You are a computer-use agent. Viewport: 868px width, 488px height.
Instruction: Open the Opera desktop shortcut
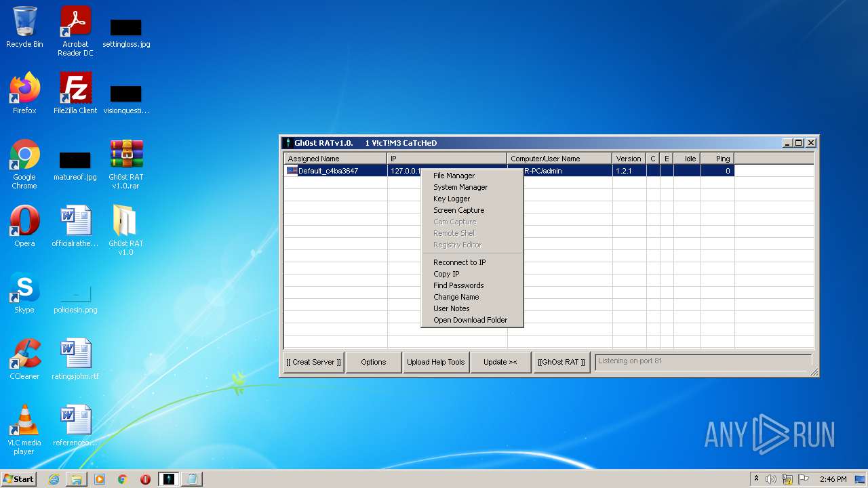[x=24, y=226]
